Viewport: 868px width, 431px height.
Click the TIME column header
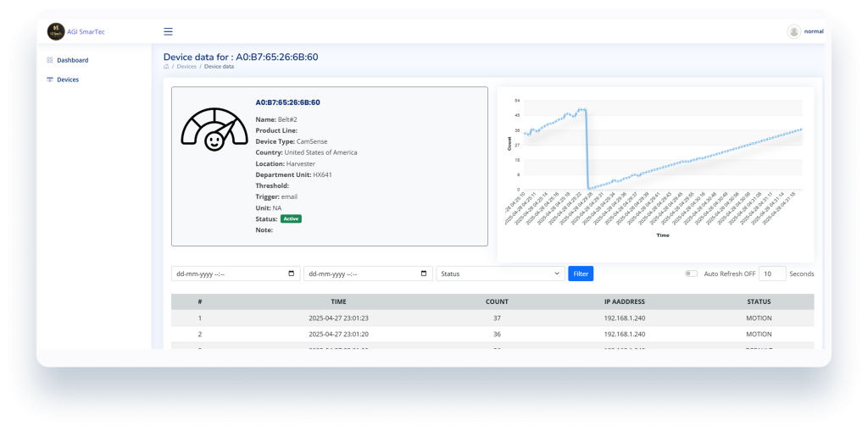click(339, 301)
